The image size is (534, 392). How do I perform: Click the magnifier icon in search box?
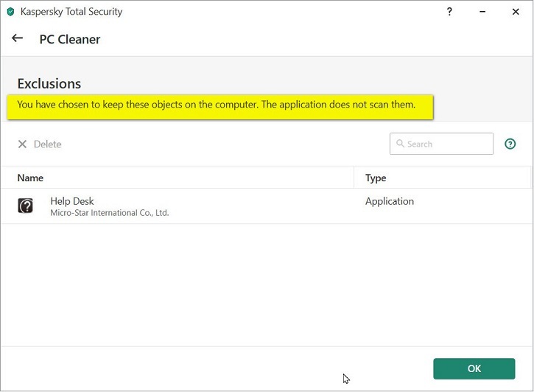coord(400,144)
